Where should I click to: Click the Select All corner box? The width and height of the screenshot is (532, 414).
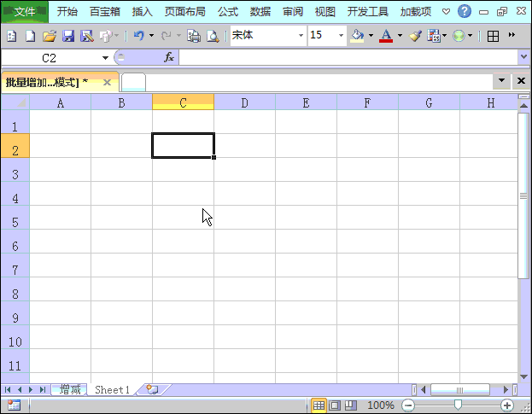click(15, 102)
